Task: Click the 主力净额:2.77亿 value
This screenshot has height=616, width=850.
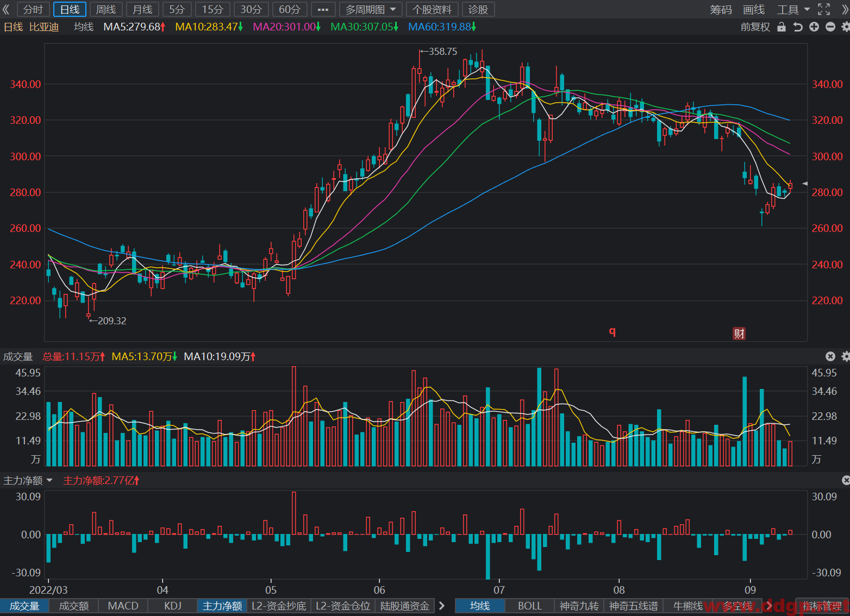Action: (x=101, y=480)
